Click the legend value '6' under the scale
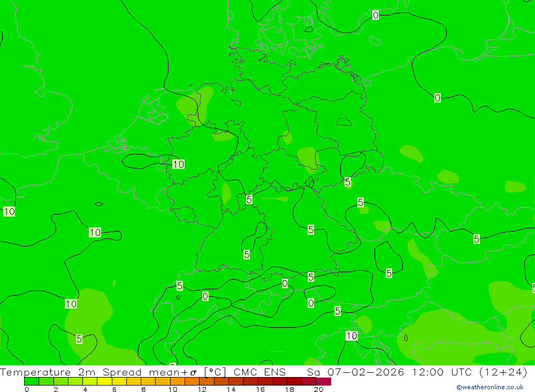Screen dimensions: 535x392 point(114,389)
